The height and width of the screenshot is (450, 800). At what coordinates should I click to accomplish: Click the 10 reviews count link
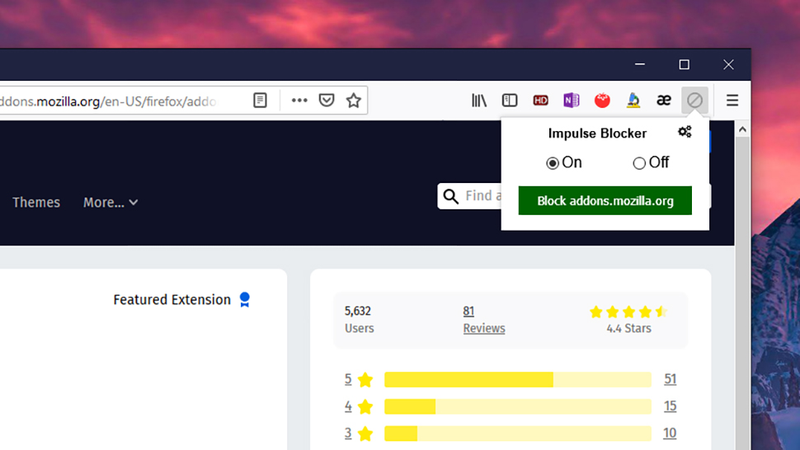(x=670, y=433)
